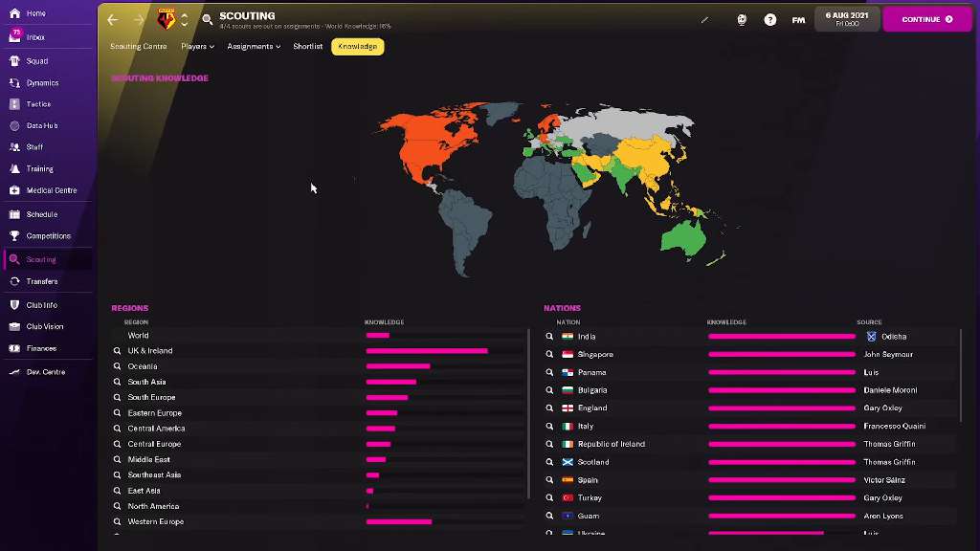The width and height of the screenshot is (980, 551).
Task: Open the Inbox from the sidebar
Action: 35,37
